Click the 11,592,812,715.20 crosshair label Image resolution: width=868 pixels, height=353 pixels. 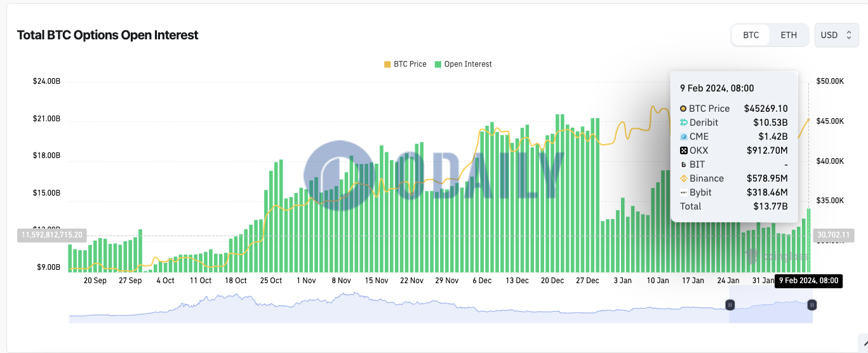coord(52,235)
